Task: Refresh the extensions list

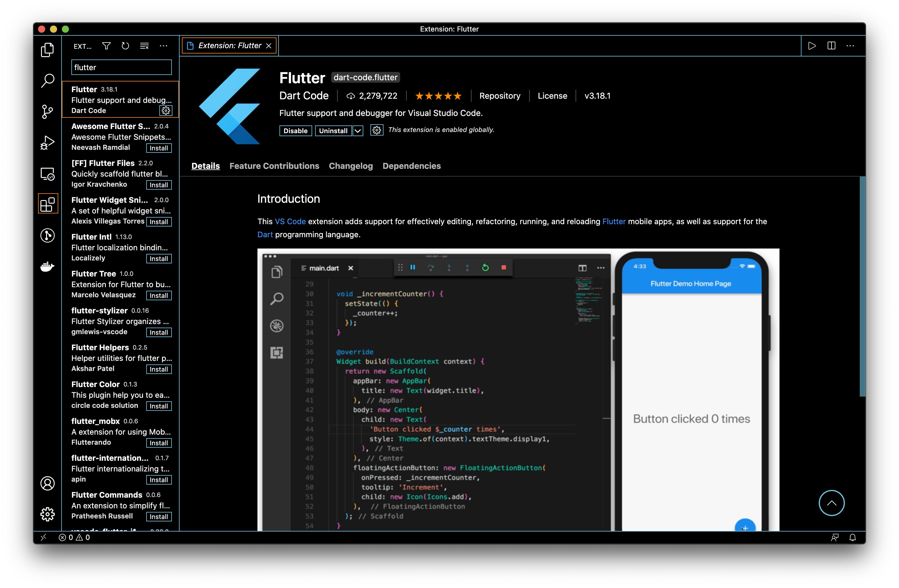Action: click(125, 46)
